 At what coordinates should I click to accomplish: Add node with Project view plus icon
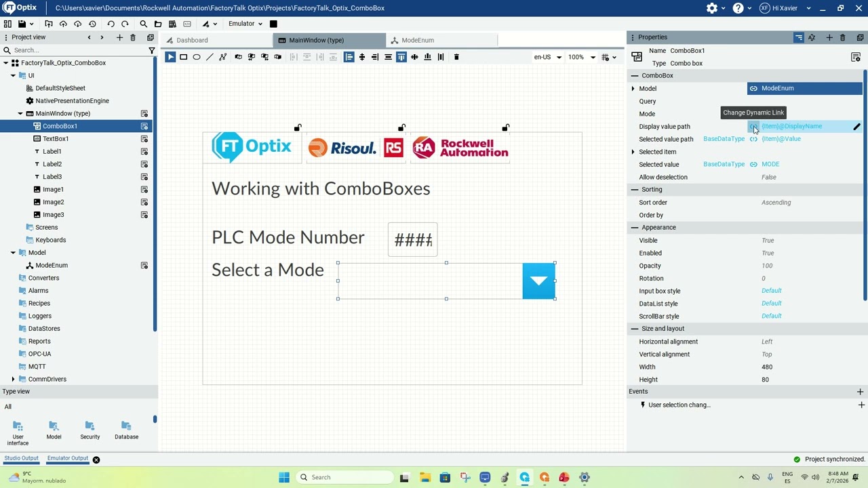click(120, 37)
